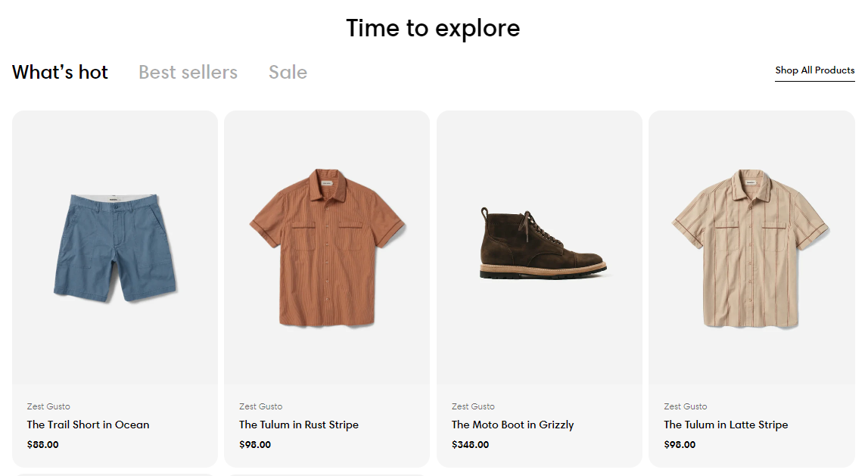Open The Tulum in Rust Stripe title

[x=299, y=425]
